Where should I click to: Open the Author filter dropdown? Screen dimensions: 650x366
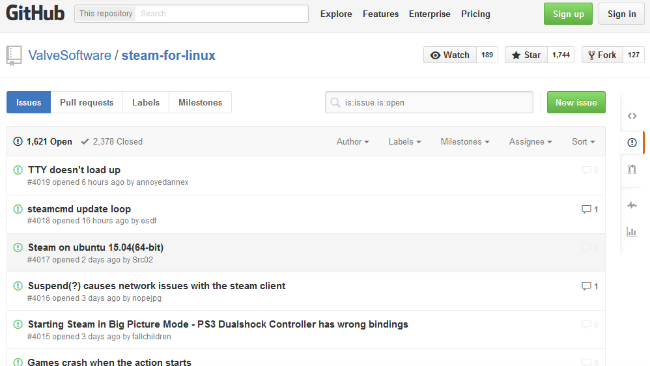(352, 142)
